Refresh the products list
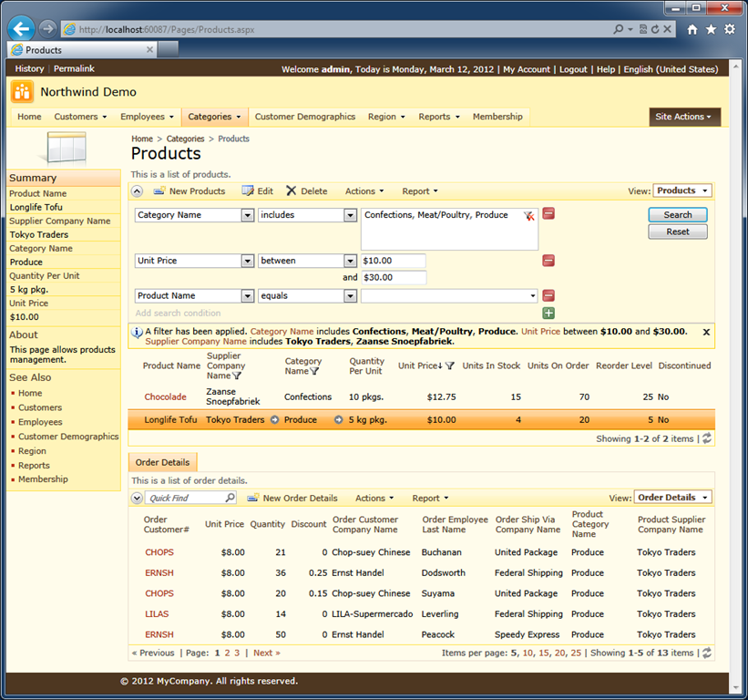Image resolution: width=748 pixels, height=700 pixels. coord(707,438)
